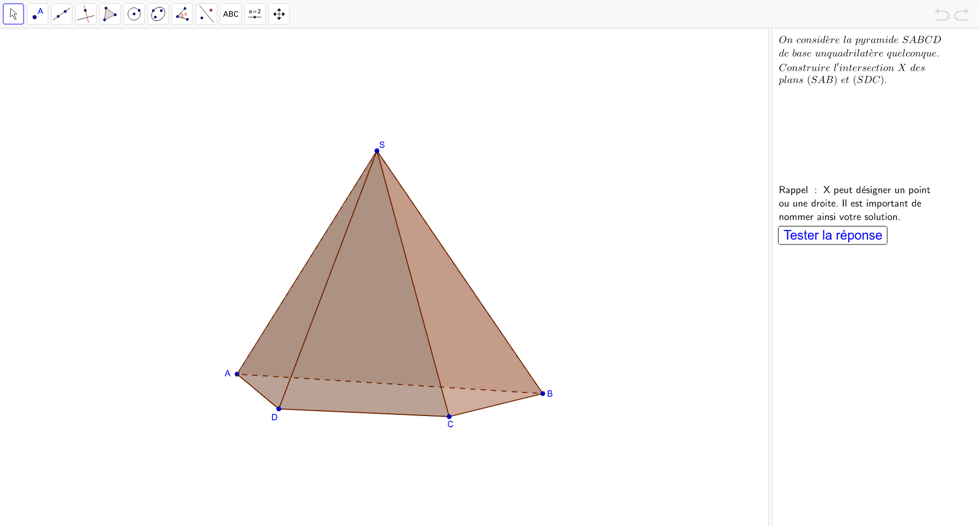
Task: Select the Perpendicular line tool
Action: 86,14
